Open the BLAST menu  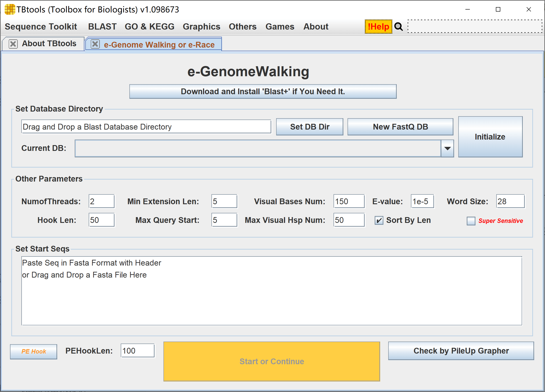102,26
